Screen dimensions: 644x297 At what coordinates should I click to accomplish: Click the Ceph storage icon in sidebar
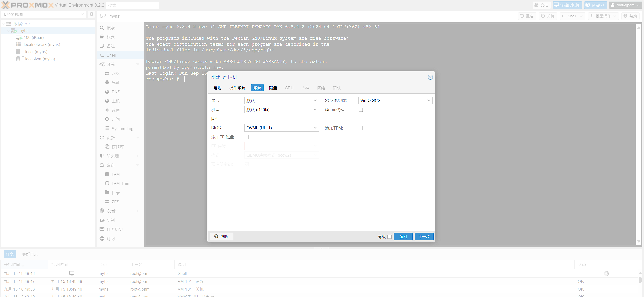click(102, 211)
